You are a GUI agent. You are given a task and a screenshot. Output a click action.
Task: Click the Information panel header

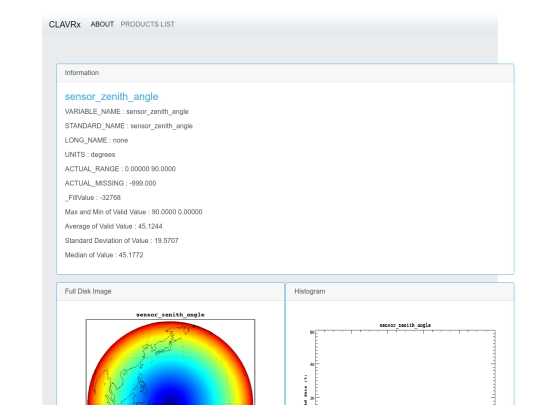coord(285,73)
